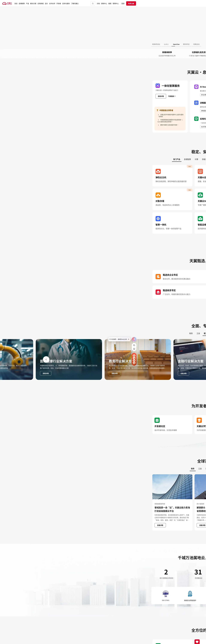Click the 弹性云主机 product icon
This screenshot has width=206, height=644.
pos(158,171)
